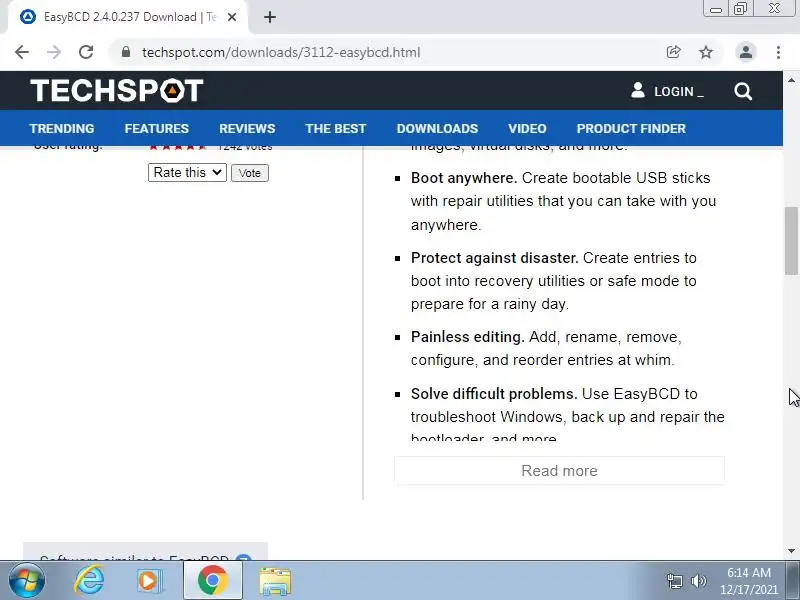Bookmark this page with star icon
Image resolution: width=800 pixels, height=600 pixels.
[x=706, y=52]
